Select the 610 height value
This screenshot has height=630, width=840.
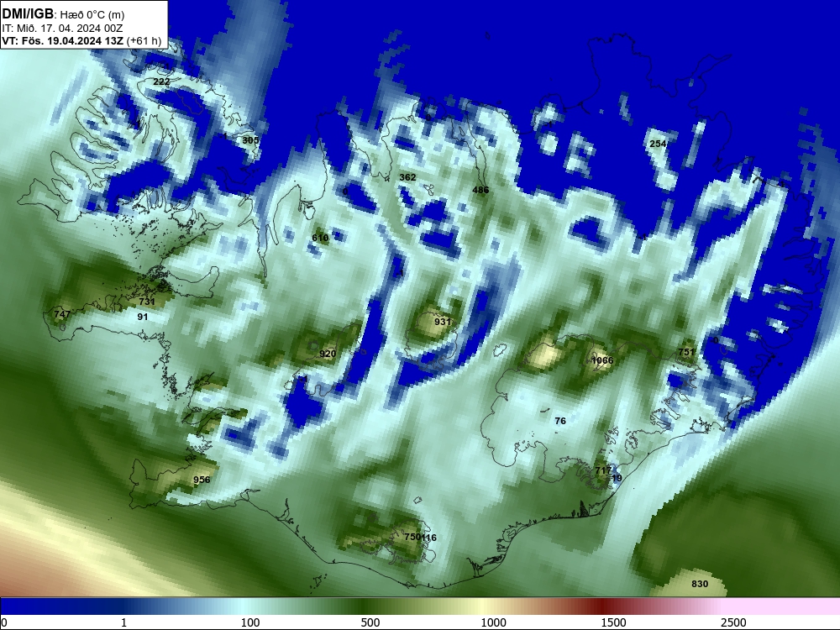click(320, 238)
